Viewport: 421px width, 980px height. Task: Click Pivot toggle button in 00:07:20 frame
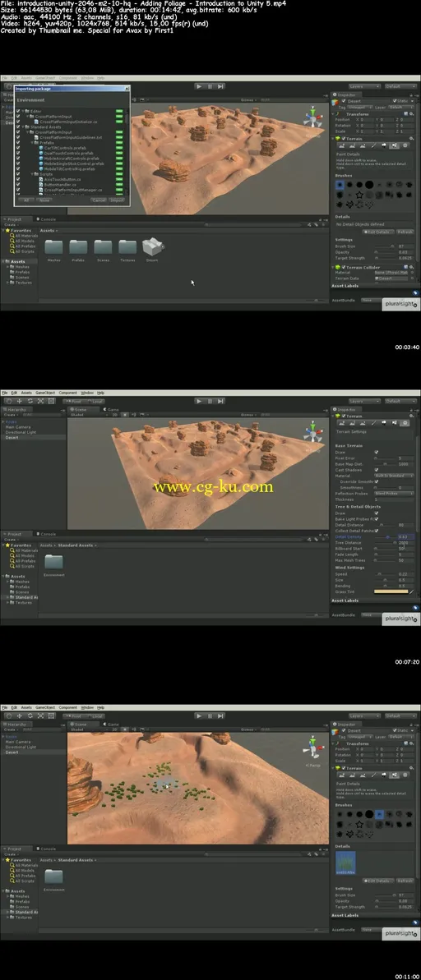click(x=75, y=401)
